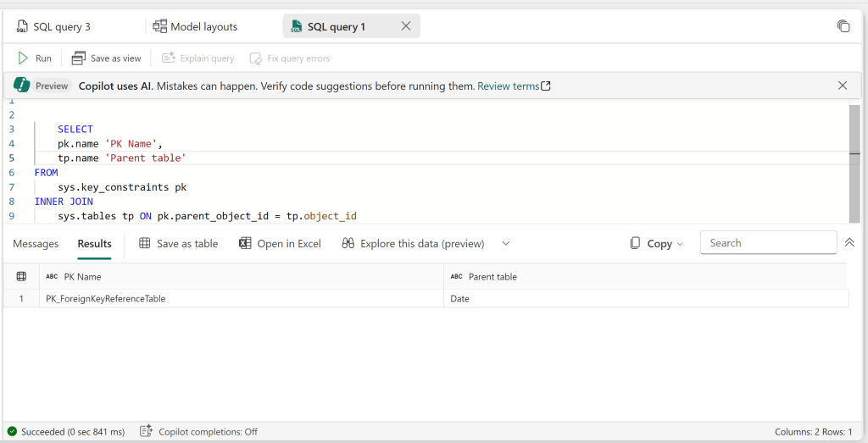This screenshot has width=868, height=443.
Task: Click the Explain query button
Action: [x=198, y=58]
